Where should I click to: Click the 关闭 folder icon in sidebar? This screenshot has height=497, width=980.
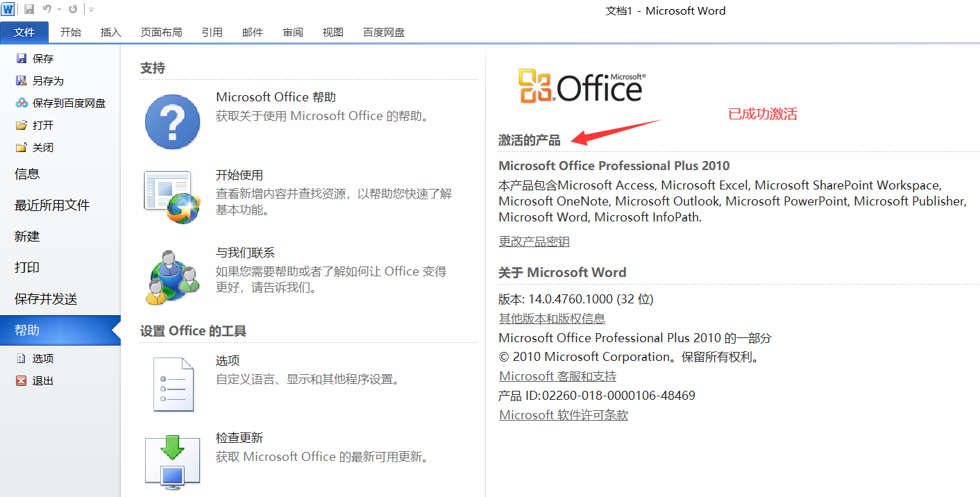(22, 148)
